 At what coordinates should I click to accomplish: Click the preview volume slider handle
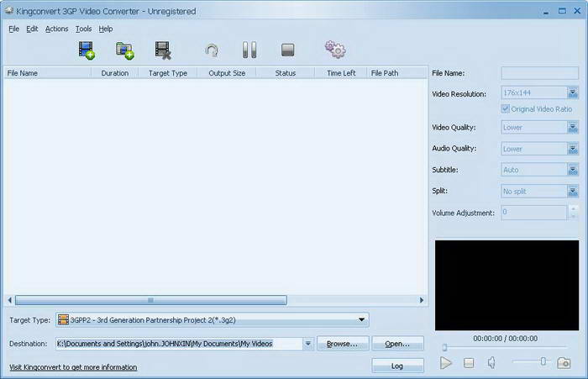click(x=543, y=361)
